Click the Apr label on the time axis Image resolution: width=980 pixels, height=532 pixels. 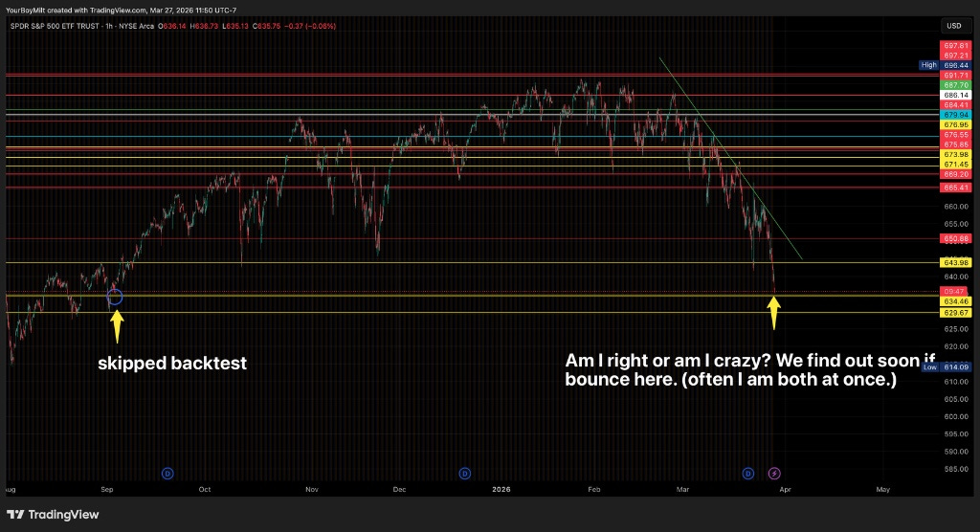pos(785,490)
